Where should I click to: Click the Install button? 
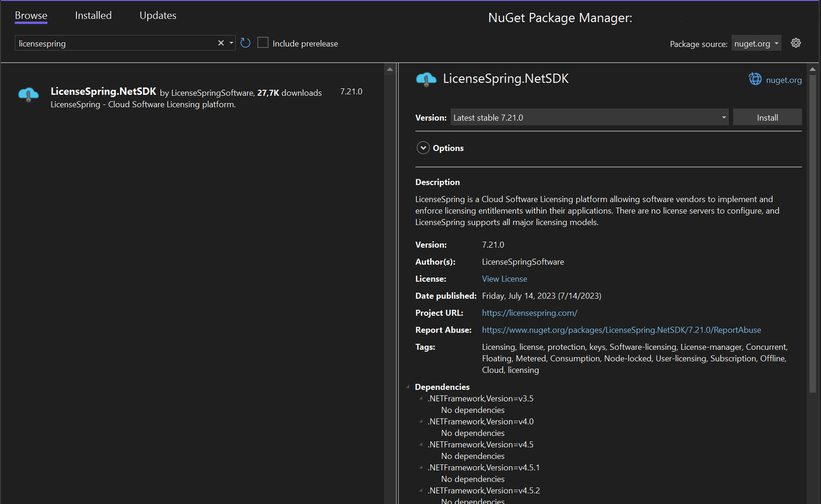[767, 117]
